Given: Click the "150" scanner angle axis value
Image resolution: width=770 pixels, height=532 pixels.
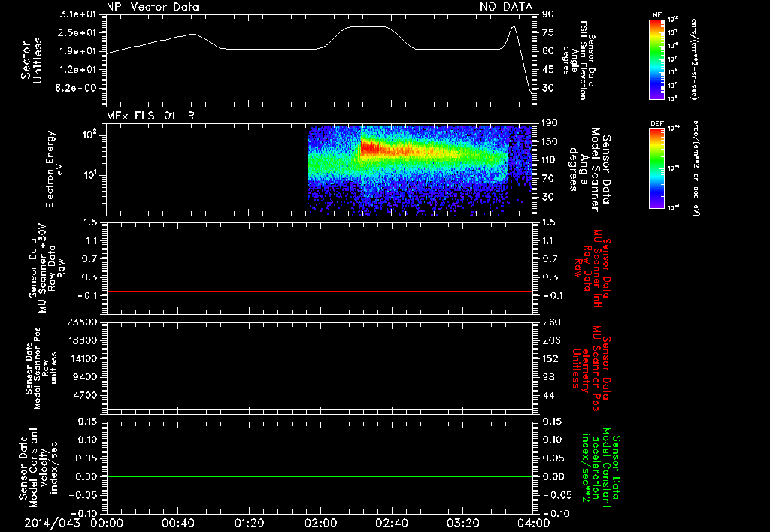Looking at the screenshot, I should point(551,141).
